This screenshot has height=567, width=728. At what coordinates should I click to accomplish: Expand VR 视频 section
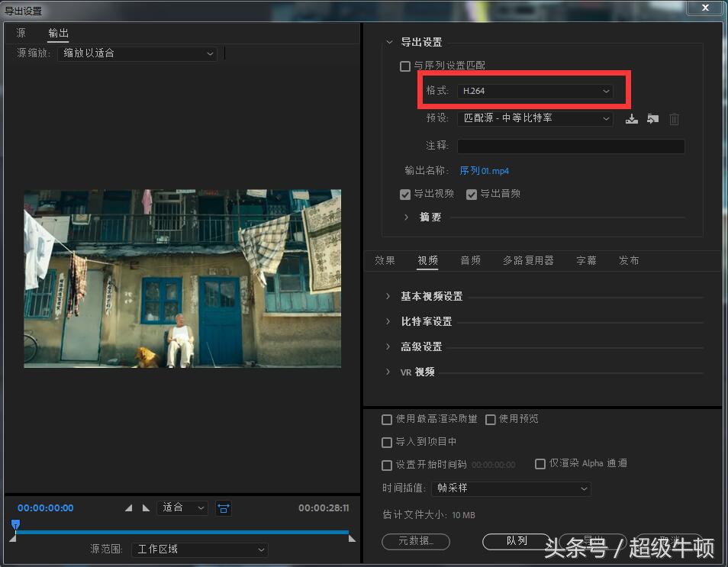(x=388, y=372)
